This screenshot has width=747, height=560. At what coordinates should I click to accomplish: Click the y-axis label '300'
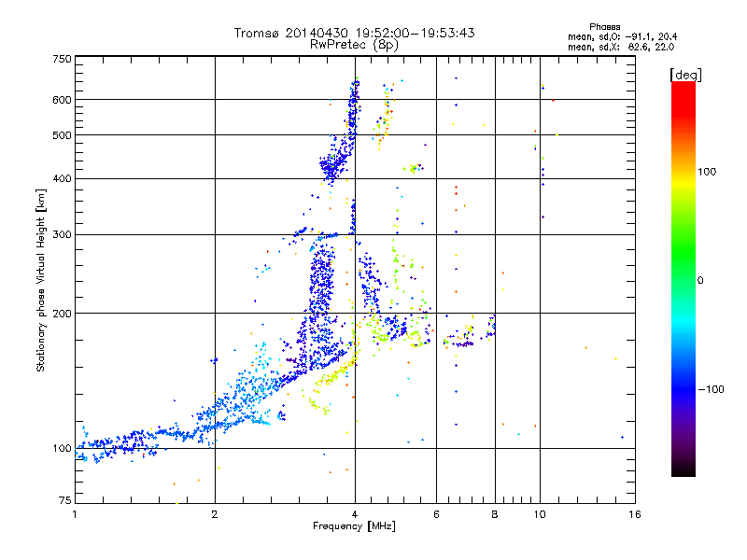(x=62, y=235)
